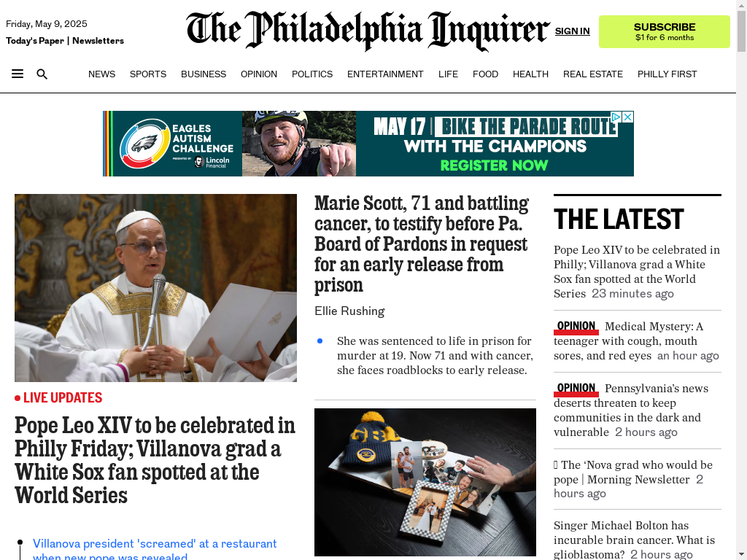Click the AdChoices triangle icon
Image resolution: width=747 pixels, height=560 pixels.
[x=616, y=117]
